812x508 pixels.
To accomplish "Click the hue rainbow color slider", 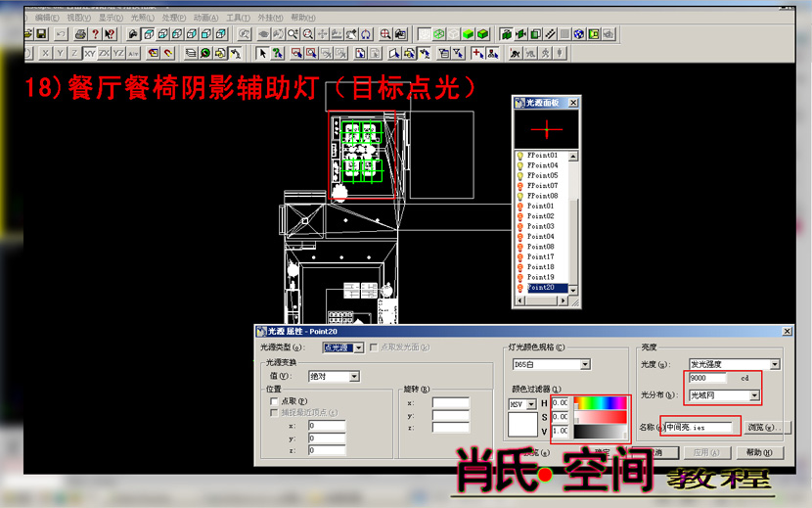I will (x=601, y=402).
